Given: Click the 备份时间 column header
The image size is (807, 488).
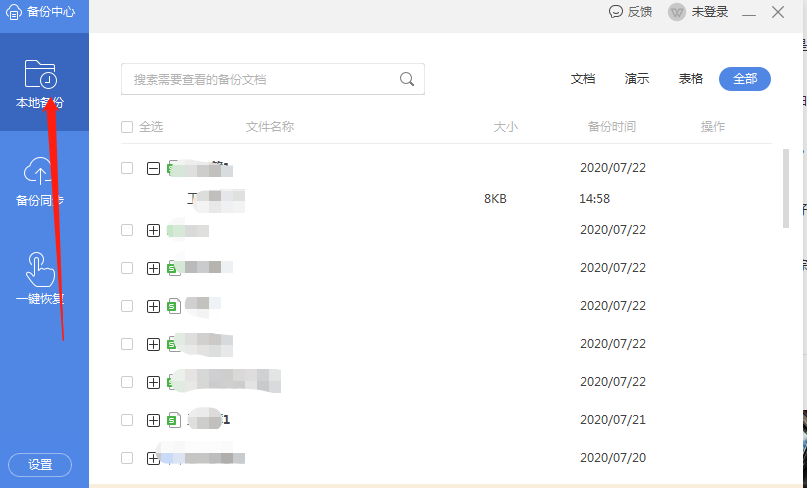Looking at the screenshot, I should (612, 127).
